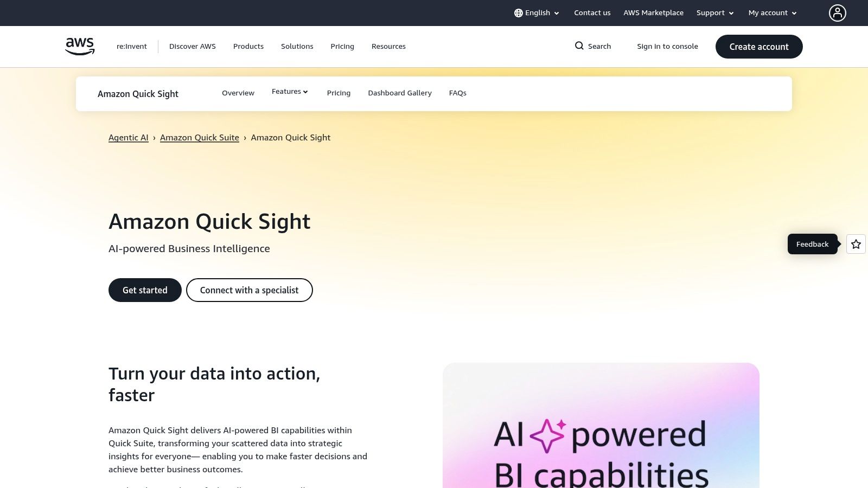Expand the Features dropdown in Quick Sight nav
The height and width of the screenshot is (488, 868).
coord(290,92)
